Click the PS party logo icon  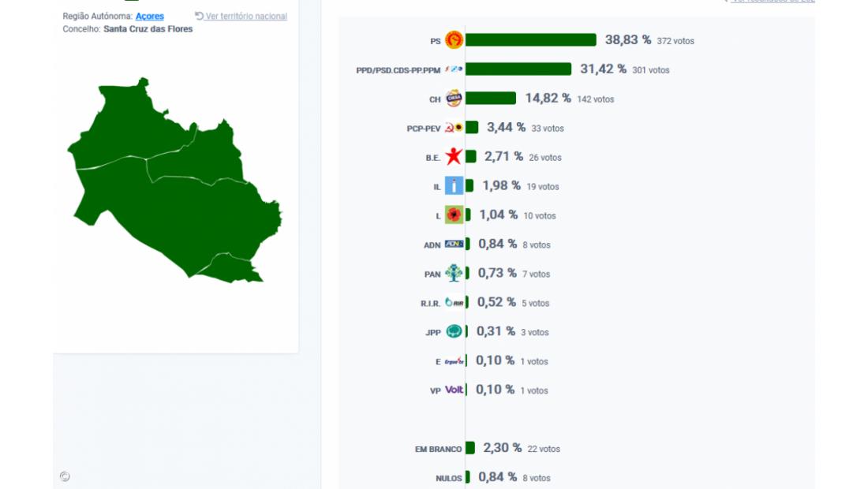(454, 40)
